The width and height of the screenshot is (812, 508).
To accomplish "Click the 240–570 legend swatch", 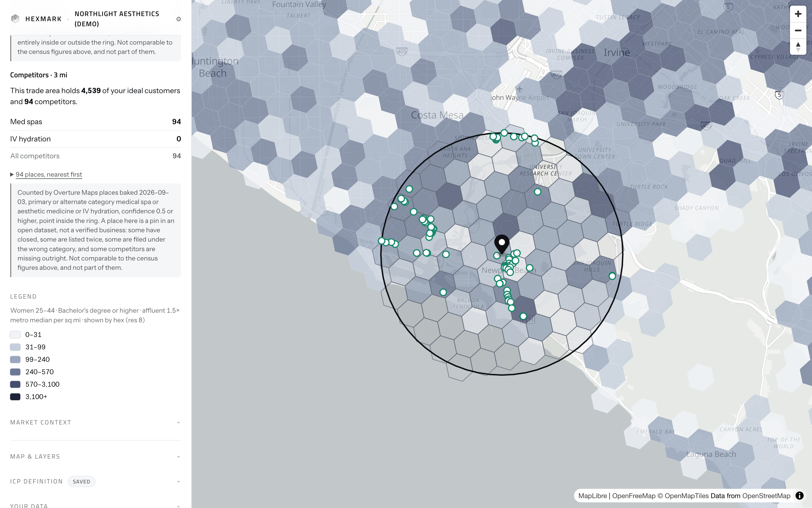I will (x=16, y=372).
